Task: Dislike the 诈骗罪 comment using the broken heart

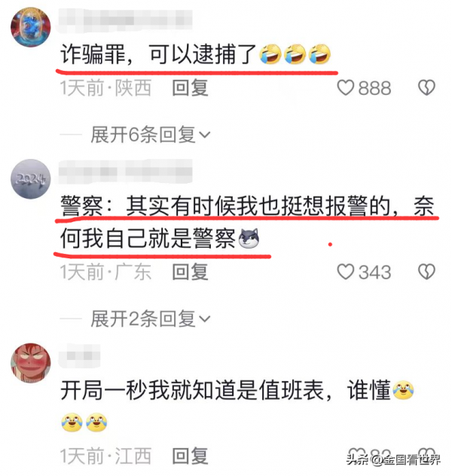Action: (427, 87)
